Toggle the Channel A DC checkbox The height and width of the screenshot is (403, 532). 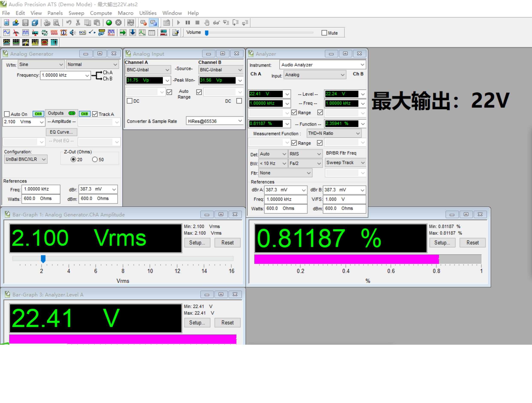click(130, 101)
